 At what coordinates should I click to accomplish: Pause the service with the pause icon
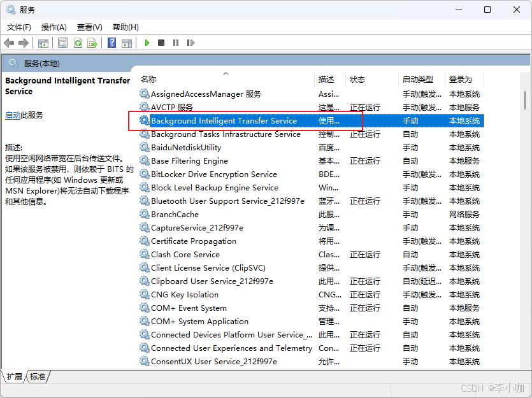coord(176,43)
